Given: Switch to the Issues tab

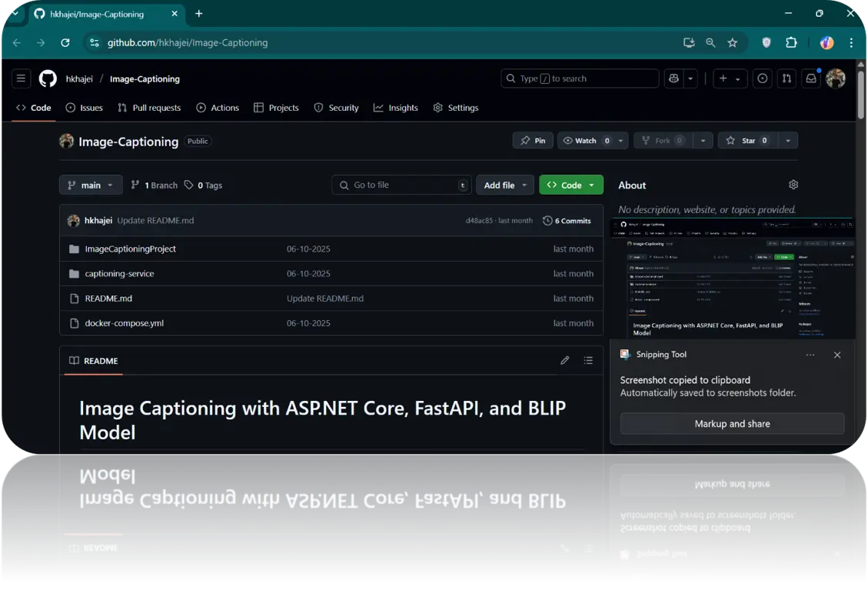Looking at the screenshot, I should [84, 108].
